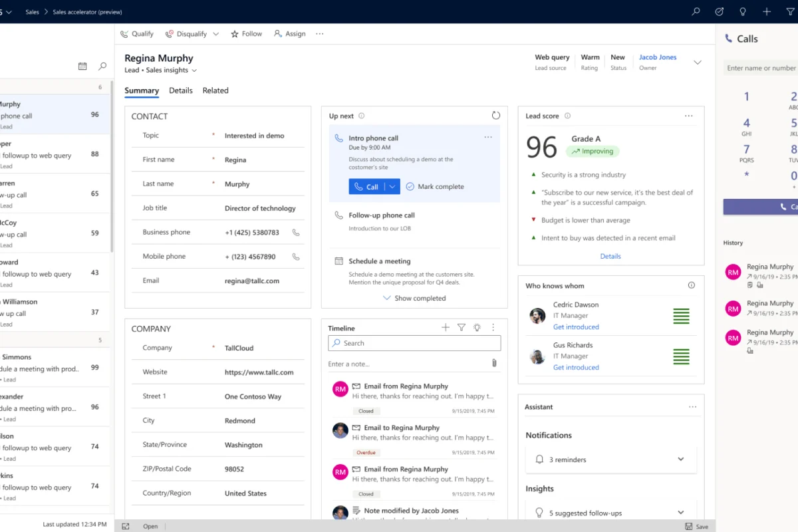
Task: Open the Call button split dropdown arrow
Action: tap(392, 186)
